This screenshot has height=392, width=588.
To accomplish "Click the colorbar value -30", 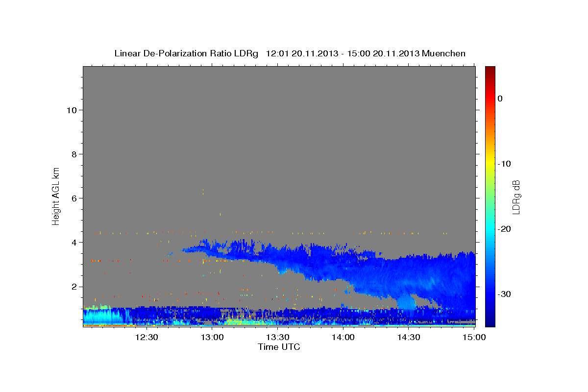I will point(505,294).
